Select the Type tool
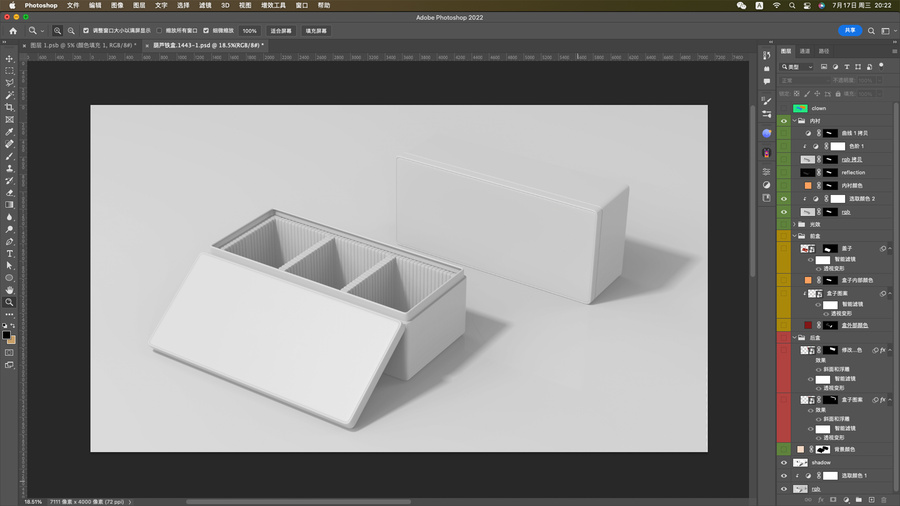The height and width of the screenshot is (506, 900). pos(9,254)
